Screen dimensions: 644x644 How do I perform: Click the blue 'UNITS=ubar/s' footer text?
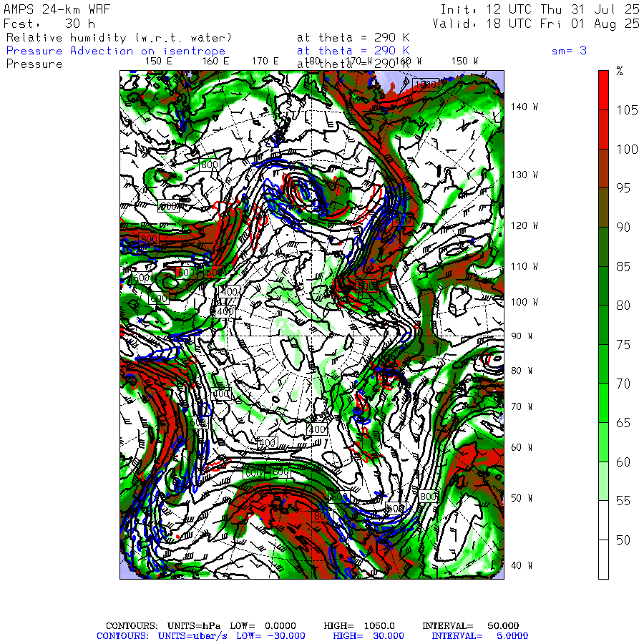[192, 636]
